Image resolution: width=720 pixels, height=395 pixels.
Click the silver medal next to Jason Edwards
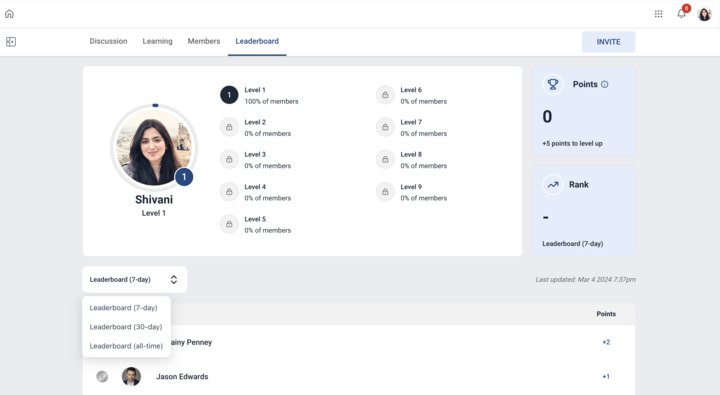[x=102, y=377]
